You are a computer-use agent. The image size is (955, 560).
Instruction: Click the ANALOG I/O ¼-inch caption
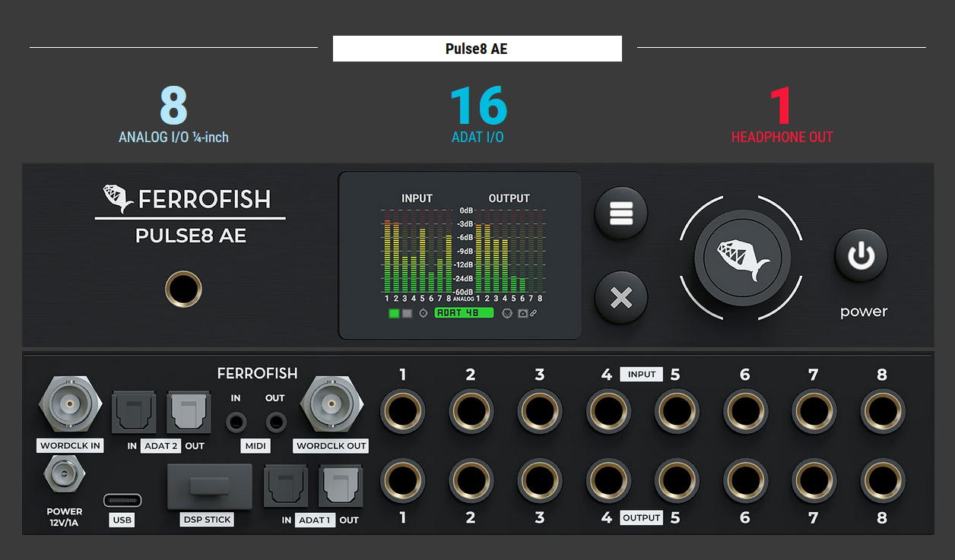(173, 138)
